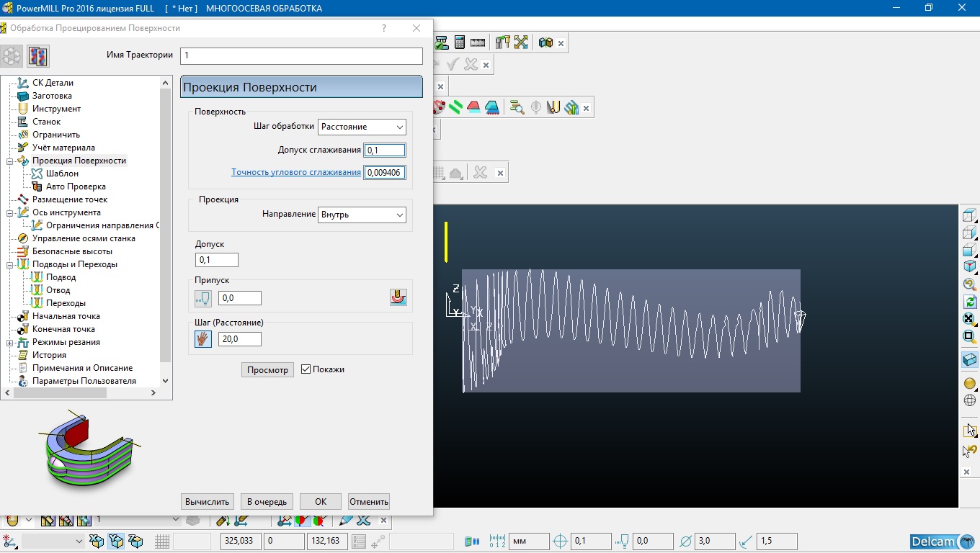Image resolution: width=980 pixels, height=553 pixels.
Task: Follow the Точность углового сглаживания link
Action: click(295, 172)
